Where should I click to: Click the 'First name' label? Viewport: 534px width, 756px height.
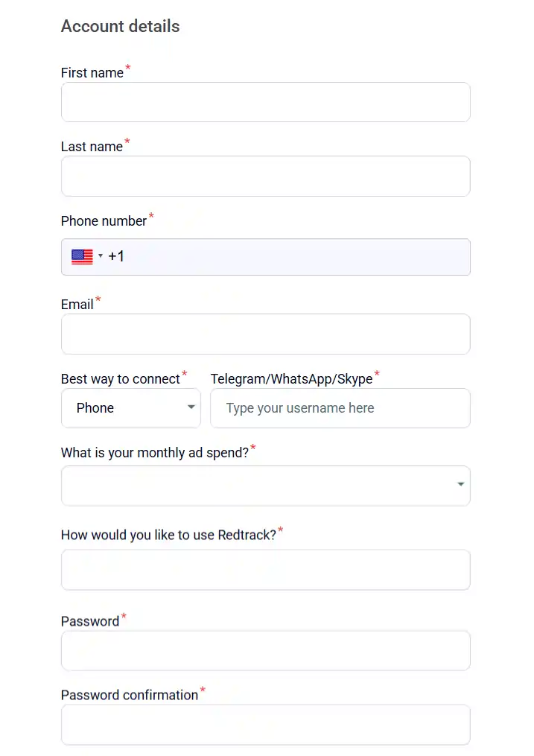pos(92,73)
